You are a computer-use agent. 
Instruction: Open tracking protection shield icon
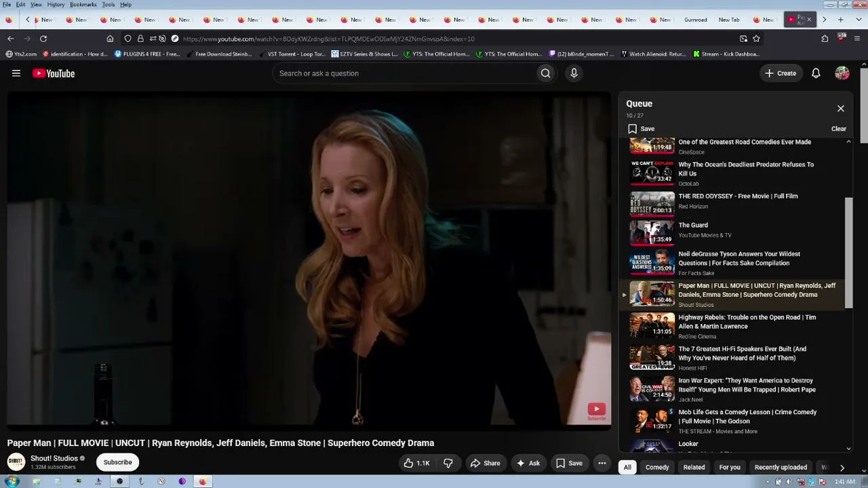pos(127,39)
